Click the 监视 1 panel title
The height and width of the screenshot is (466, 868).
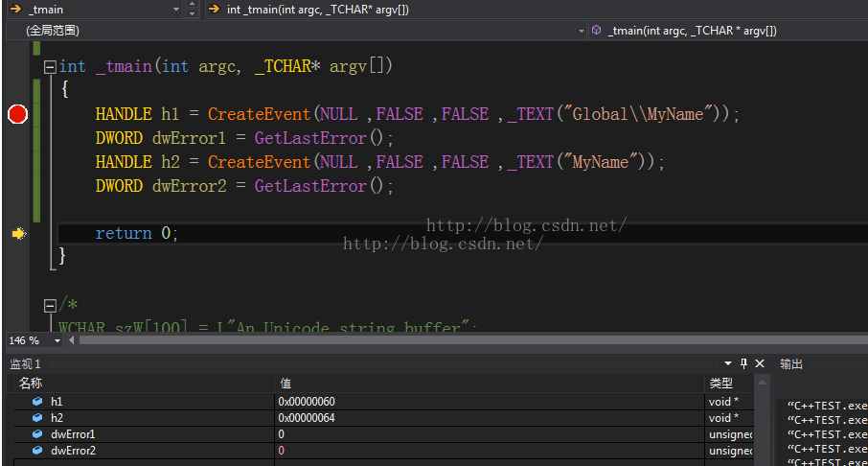[x=26, y=364]
